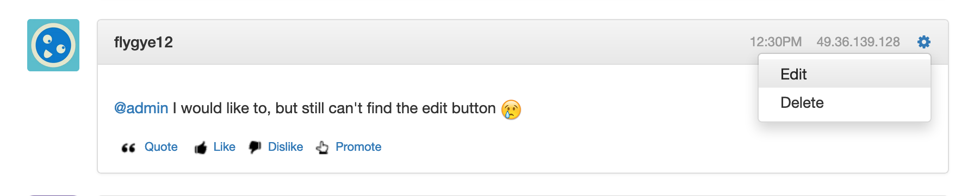Open the @admin mention link

141,108
